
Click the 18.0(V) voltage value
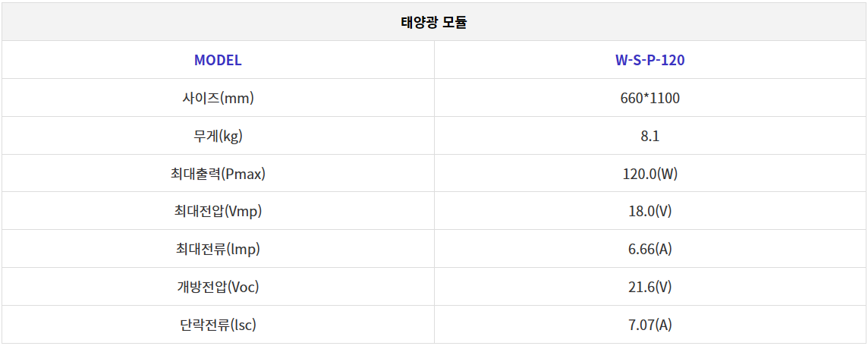point(650,211)
